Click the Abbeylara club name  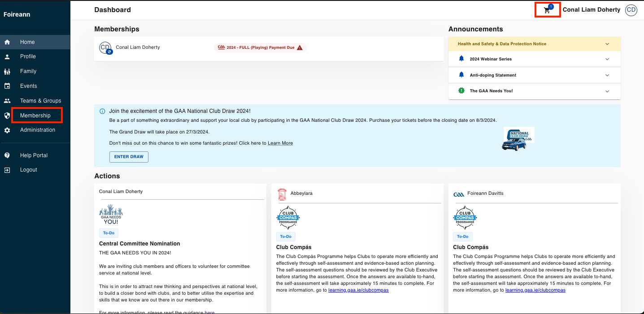301,194
